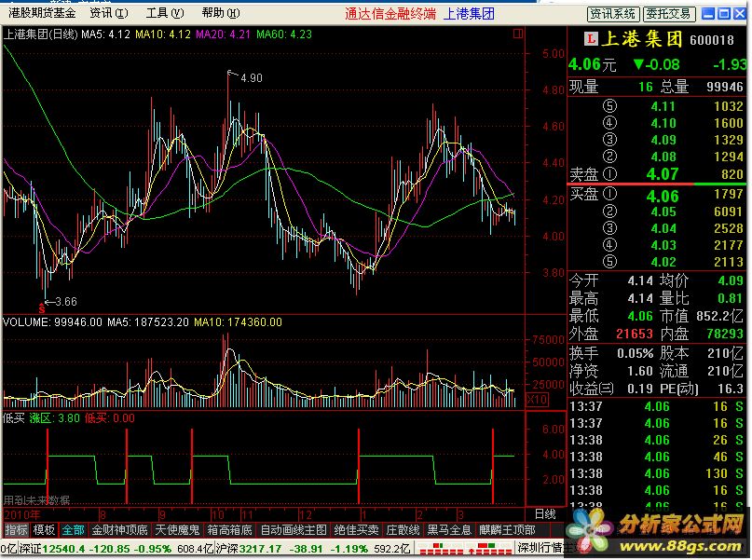Click the 总量 99946 value
Image resolution: width=752 pixels, height=560 pixels.
(x=725, y=87)
